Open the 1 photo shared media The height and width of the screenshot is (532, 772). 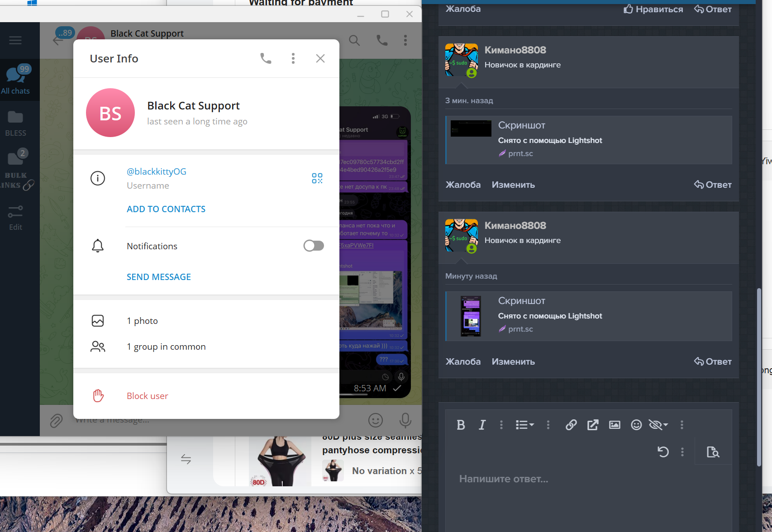(x=142, y=321)
